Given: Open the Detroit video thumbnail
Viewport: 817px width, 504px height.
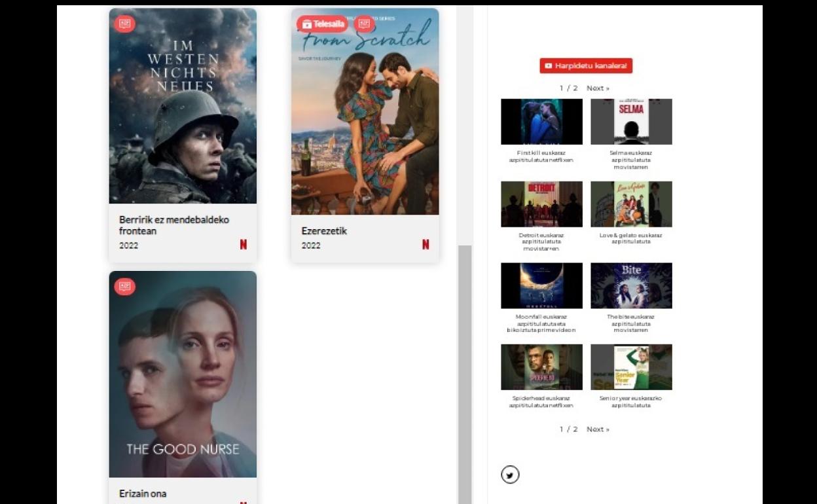Looking at the screenshot, I should [x=541, y=204].
